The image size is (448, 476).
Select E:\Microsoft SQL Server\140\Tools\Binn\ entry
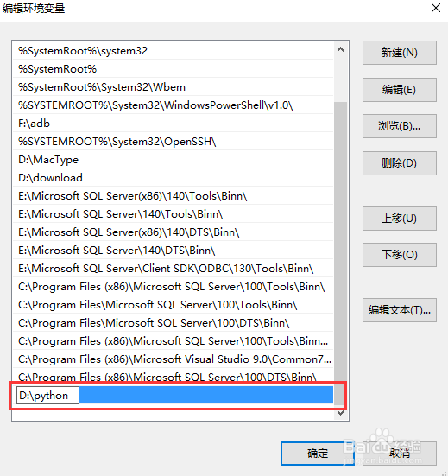[x=173, y=214]
